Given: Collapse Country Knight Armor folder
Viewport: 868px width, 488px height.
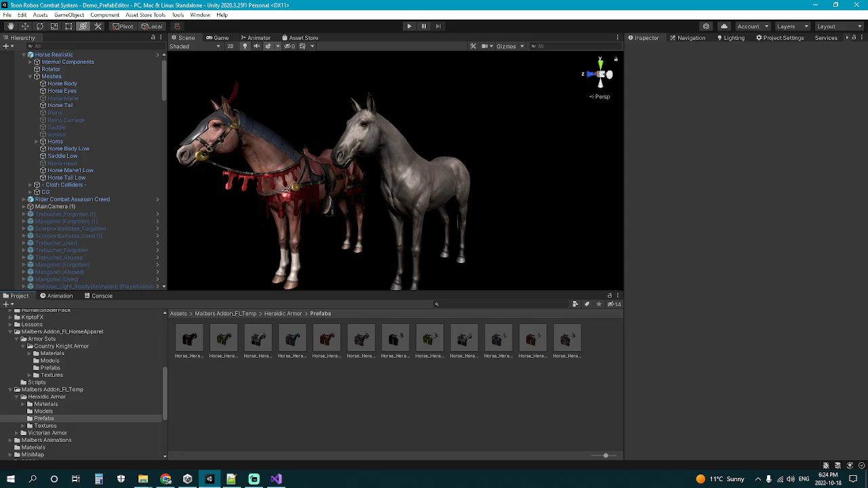Looking at the screenshot, I should click(23, 346).
